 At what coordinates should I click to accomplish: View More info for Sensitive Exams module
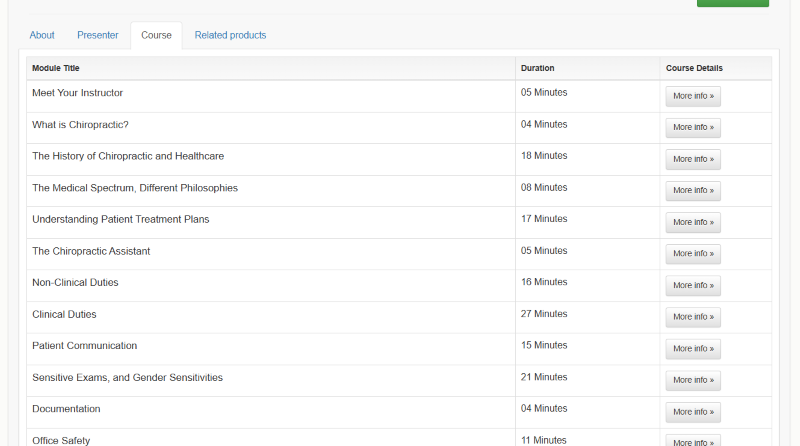pyautogui.click(x=693, y=380)
